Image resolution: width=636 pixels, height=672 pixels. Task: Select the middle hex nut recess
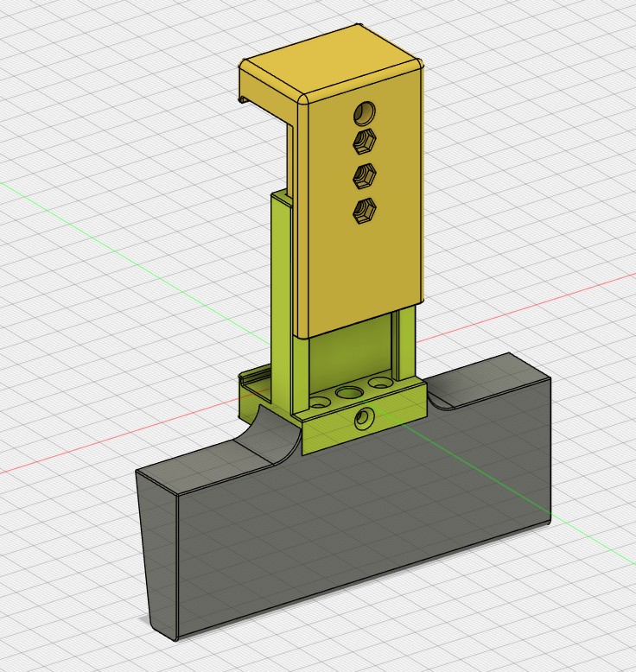coord(365,176)
